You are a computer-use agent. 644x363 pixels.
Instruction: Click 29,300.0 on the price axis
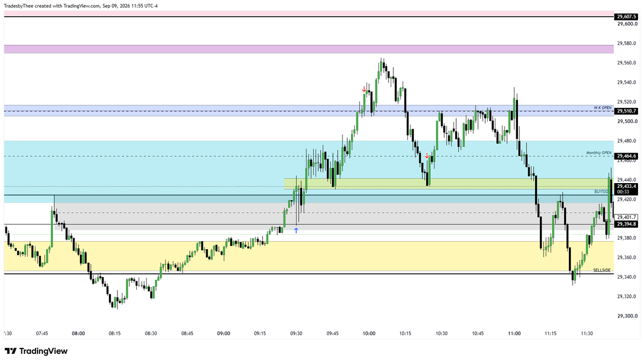pyautogui.click(x=627, y=316)
